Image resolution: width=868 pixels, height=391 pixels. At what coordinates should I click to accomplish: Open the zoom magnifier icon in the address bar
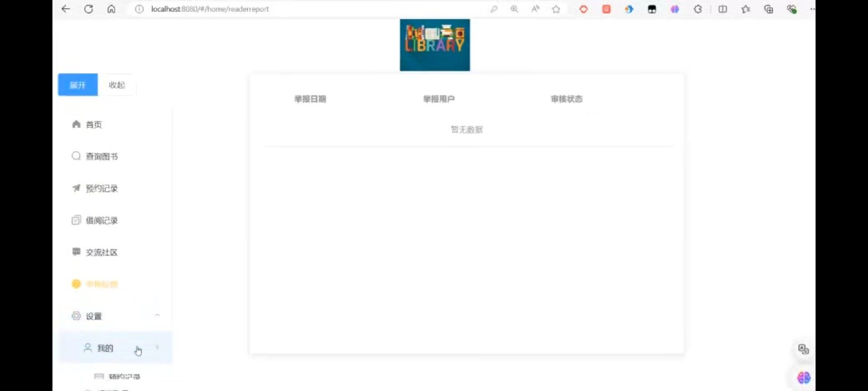514,9
